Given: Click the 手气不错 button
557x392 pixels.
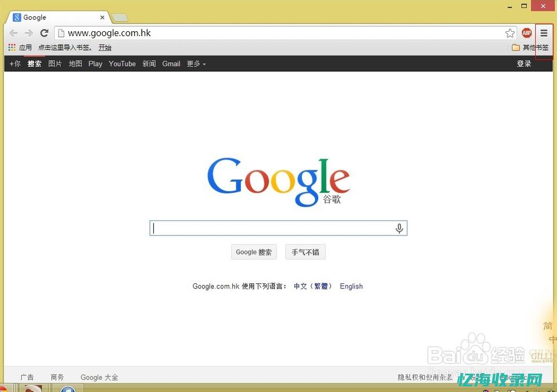Looking at the screenshot, I should (x=305, y=252).
